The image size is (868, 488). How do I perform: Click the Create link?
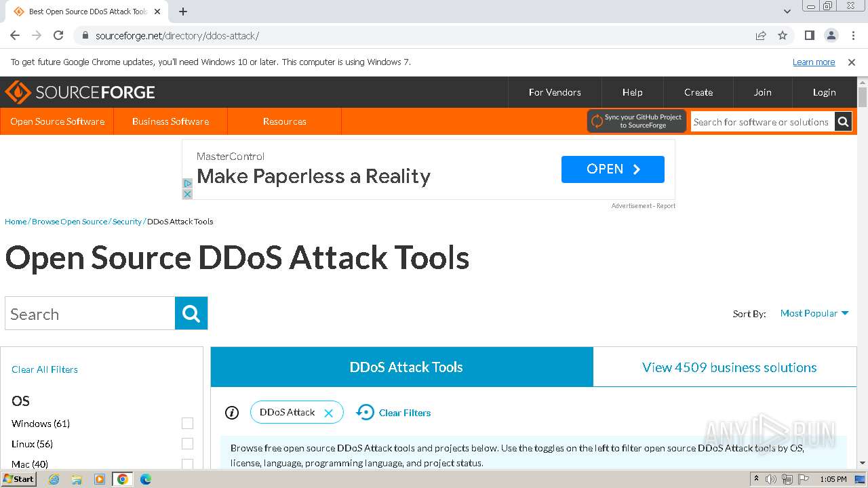coord(698,92)
